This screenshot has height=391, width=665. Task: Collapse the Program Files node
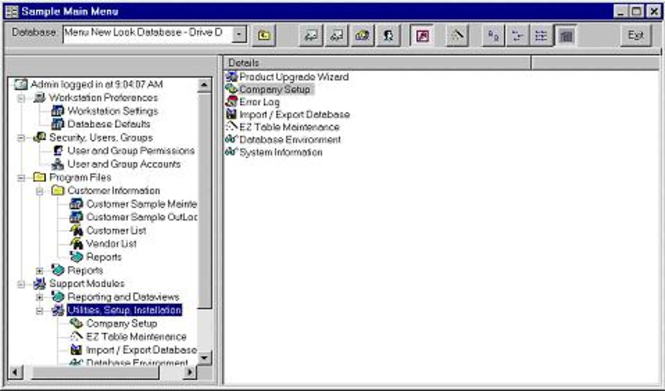click(21, 178)
